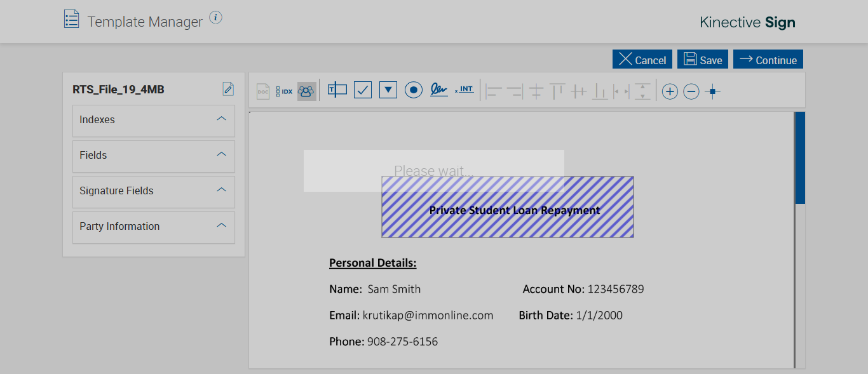The image size is (868, 374).
Task: Click the match width icon
Action: 621,91
